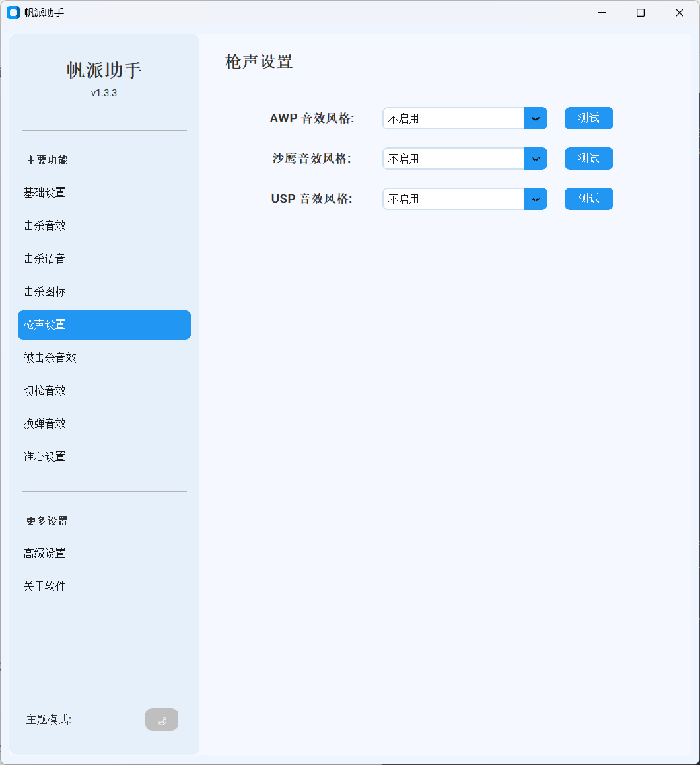Click the 测试 button for AWP sound

tap(588, 118)
